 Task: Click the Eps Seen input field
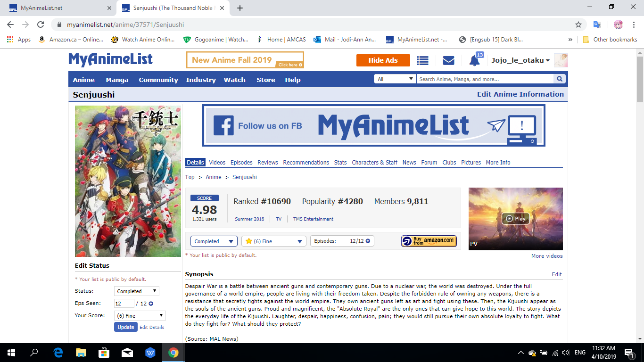(124, 303)
